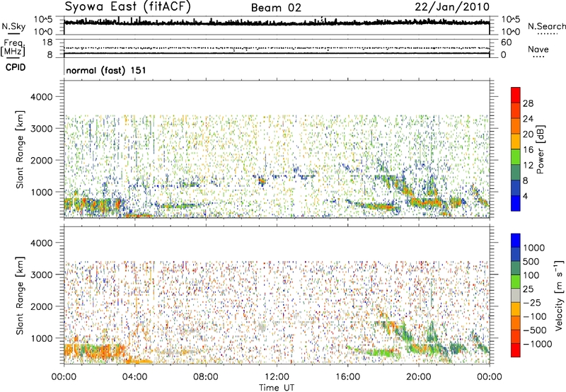This screenshot has height=392, width=566.
Task: Click the Power panel 'Slant Range [km]' axis title
Action: pos(20,149)
